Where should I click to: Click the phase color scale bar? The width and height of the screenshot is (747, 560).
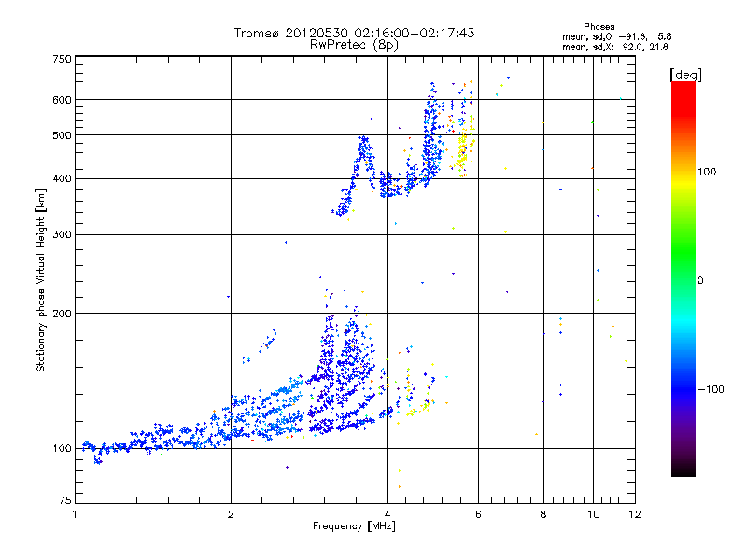click(x=684, y=279)
